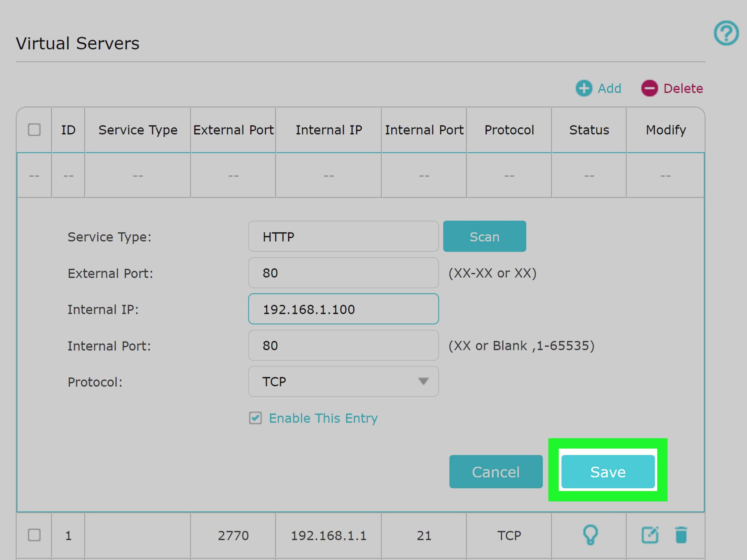747x560 pixels.
Task: Click the Protocol column header
Action: tap(509, 130)
